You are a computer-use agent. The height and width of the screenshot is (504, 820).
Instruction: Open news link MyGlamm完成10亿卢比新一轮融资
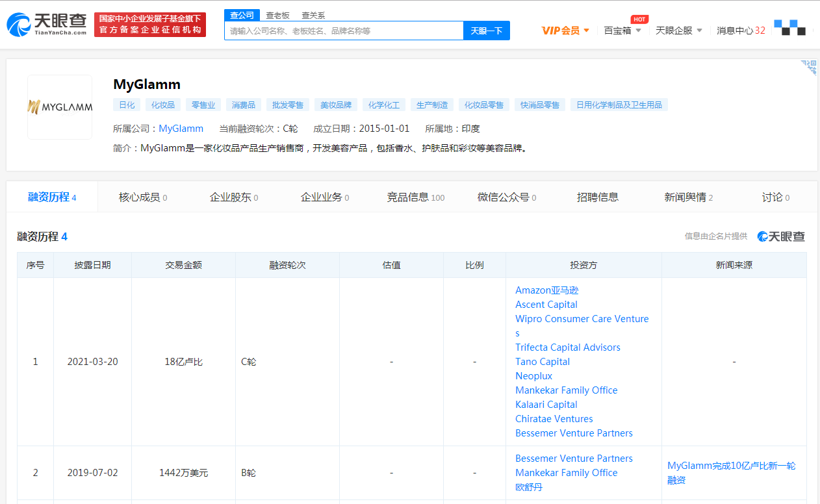pyautogui.click(x=732, y=473)
